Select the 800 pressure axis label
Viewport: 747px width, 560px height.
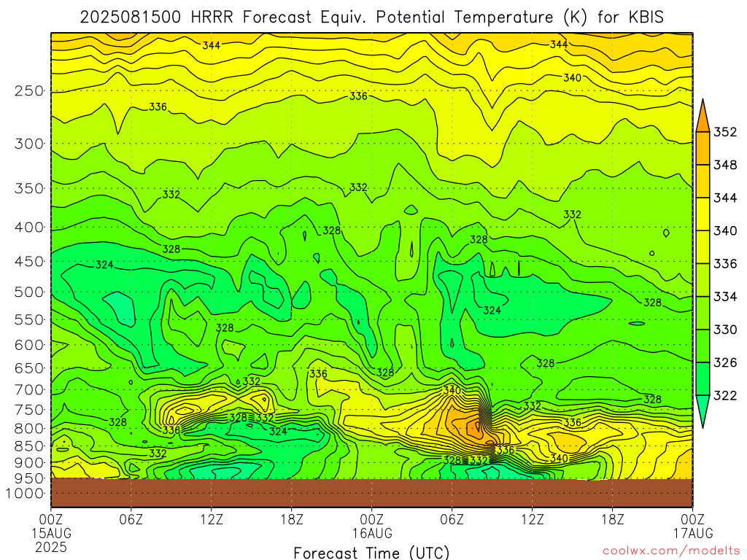click(x=29, y=429)
